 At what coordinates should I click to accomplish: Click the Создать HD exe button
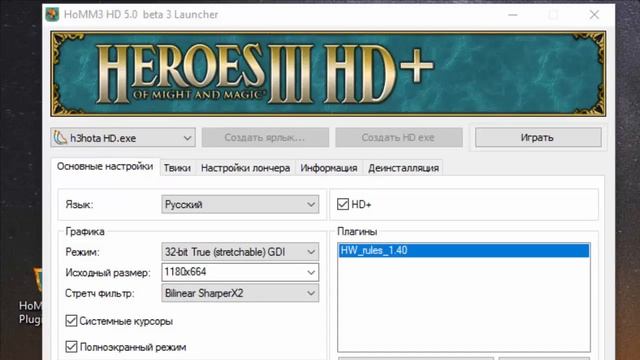tap(399, 138)
